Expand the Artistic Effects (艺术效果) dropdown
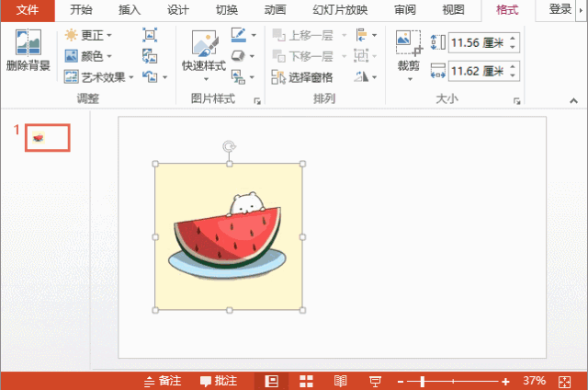 (x=99, y=77)
